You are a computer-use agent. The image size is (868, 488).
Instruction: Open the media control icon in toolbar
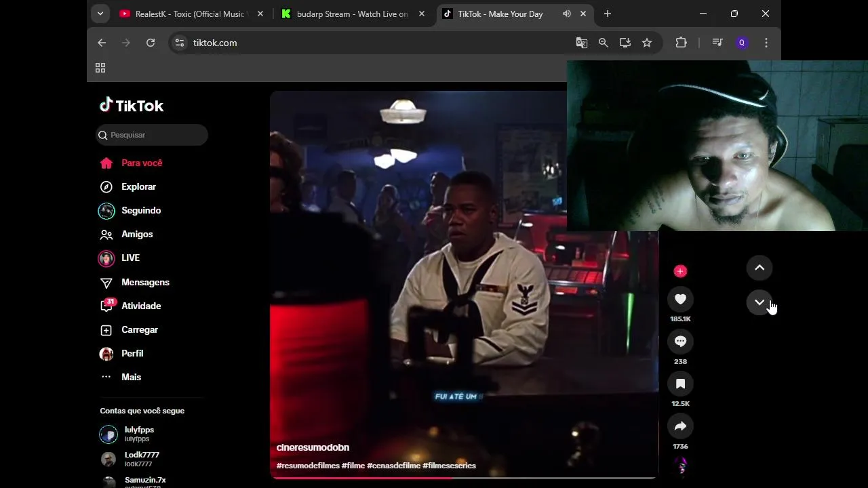tap(717, 43)
